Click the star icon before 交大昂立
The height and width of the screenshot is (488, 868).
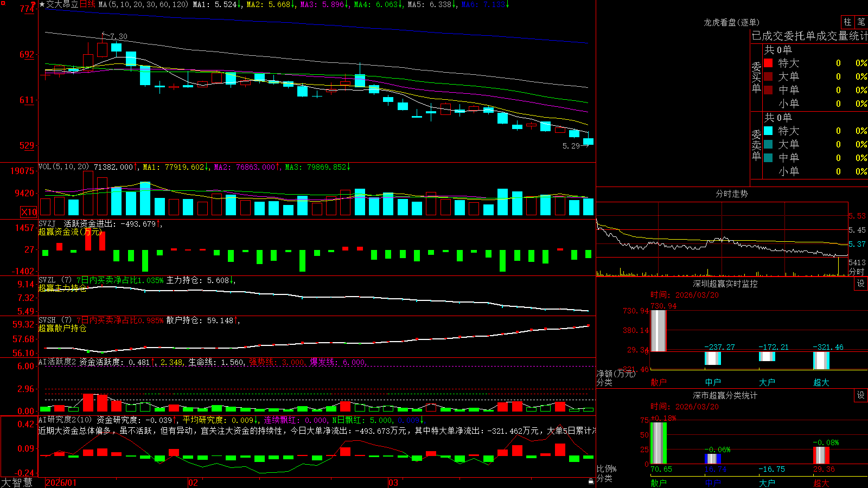click(42, 4)
